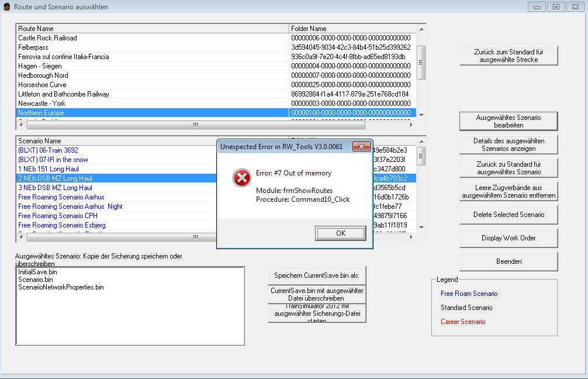
Task: Select Free Roaming Scenario Aarhus Night
Action: coord(116,206)
